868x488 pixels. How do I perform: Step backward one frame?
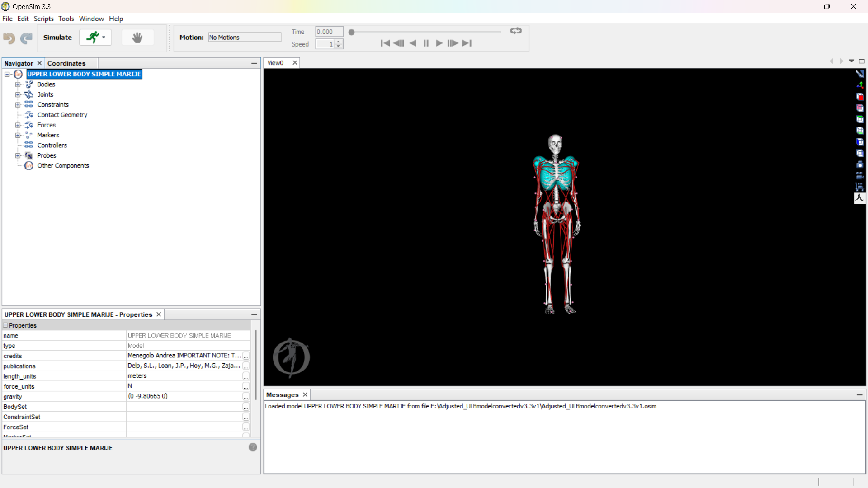[399, 43]
